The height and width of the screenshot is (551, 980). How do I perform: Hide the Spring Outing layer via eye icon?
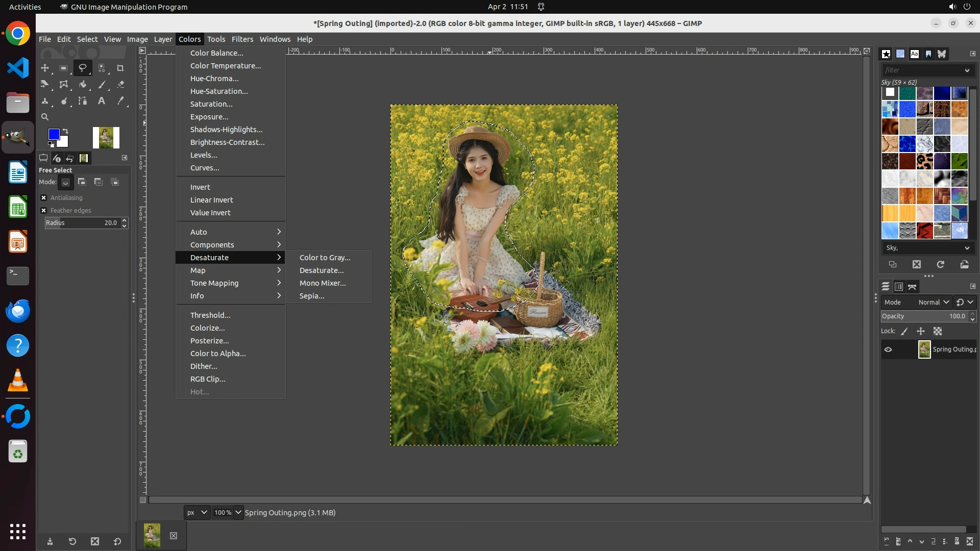pyautogui.click(x=888, y=349)
